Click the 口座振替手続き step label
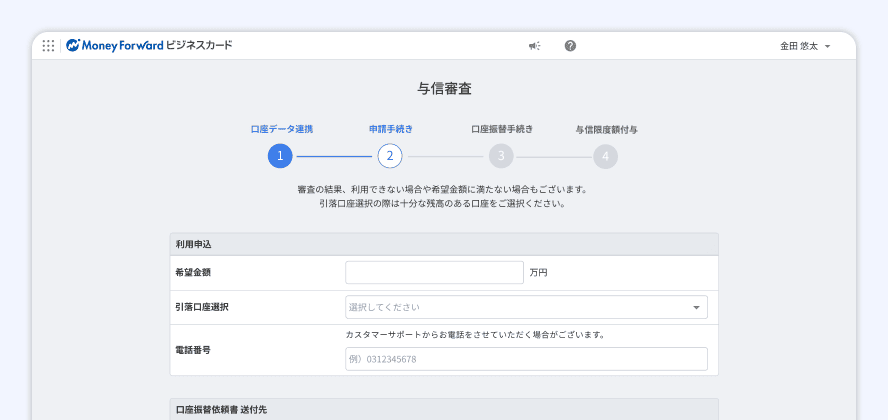The width and height of the screenshot is (888, 420). (x=501, y=129)
